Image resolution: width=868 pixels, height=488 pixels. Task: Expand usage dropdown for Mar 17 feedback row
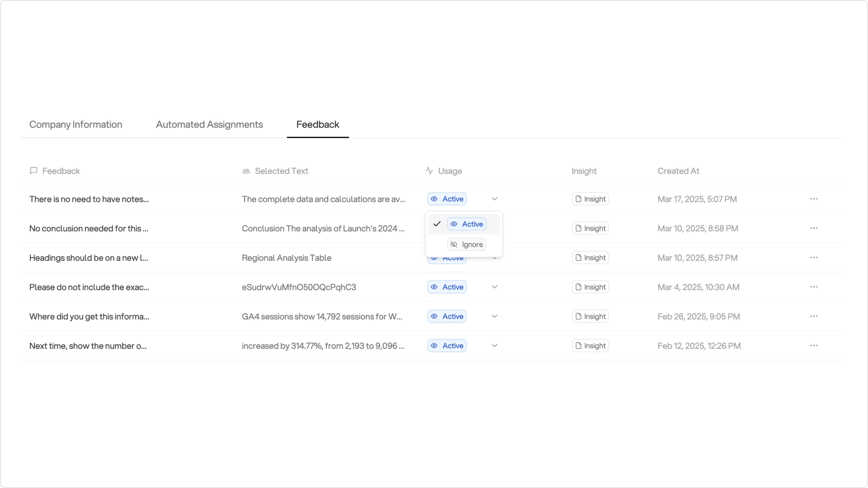click(495, 199)
